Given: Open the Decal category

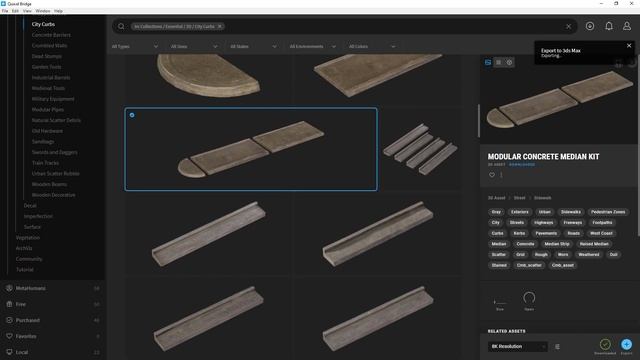Looking at the screenshot, I should (x=30, y=206).
